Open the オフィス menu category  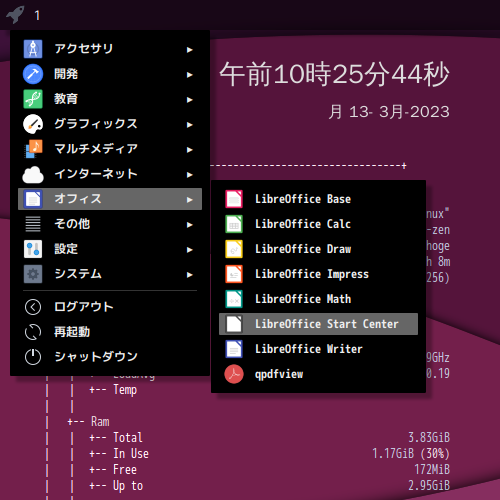[x=110, y=199]
